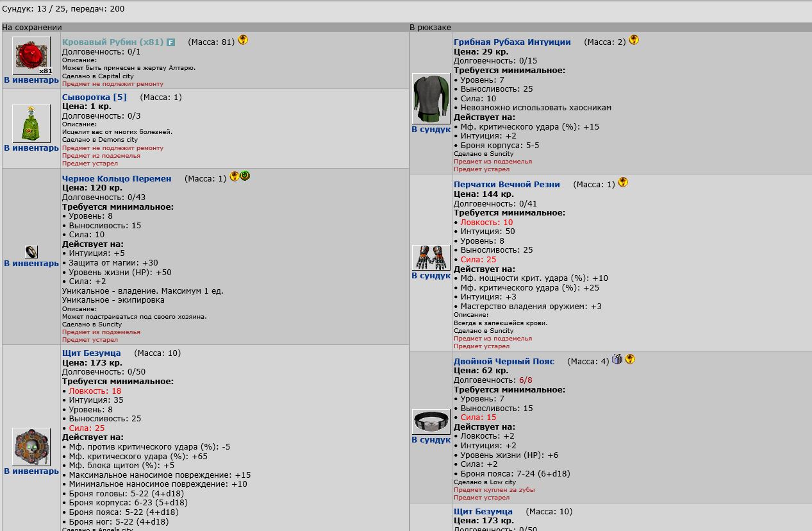Click the red Ловкость: 18 requirement
Image resolution: width=812 pixels, height=531 pixels.
tap(95, 391)
